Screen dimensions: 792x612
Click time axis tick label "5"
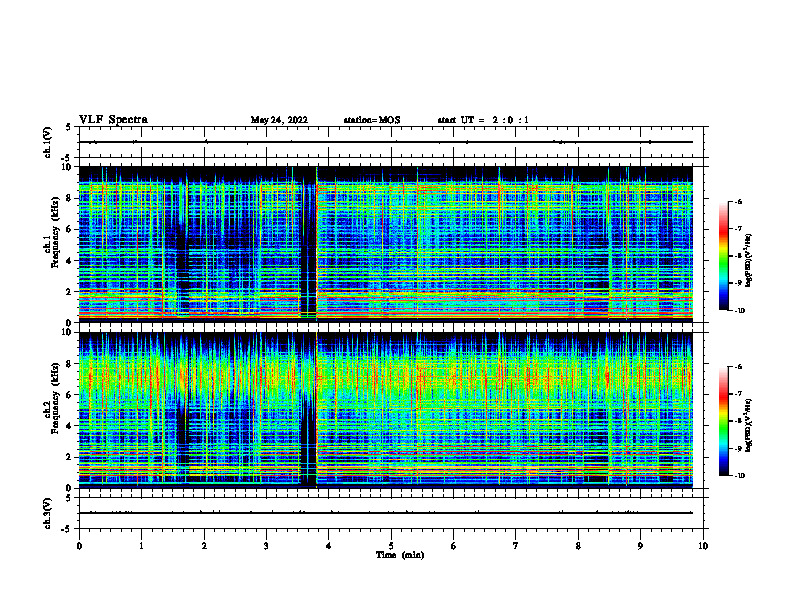391,546
